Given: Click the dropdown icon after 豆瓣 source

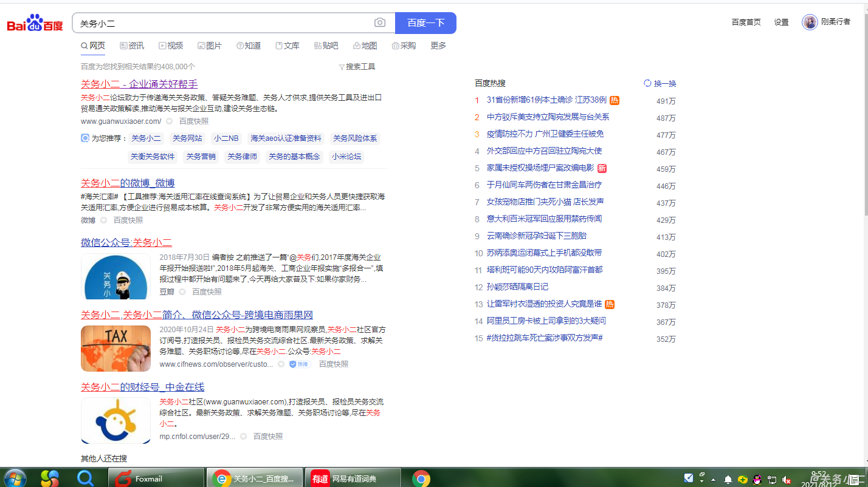Looking at the screenshot, I should pos(182,292).
